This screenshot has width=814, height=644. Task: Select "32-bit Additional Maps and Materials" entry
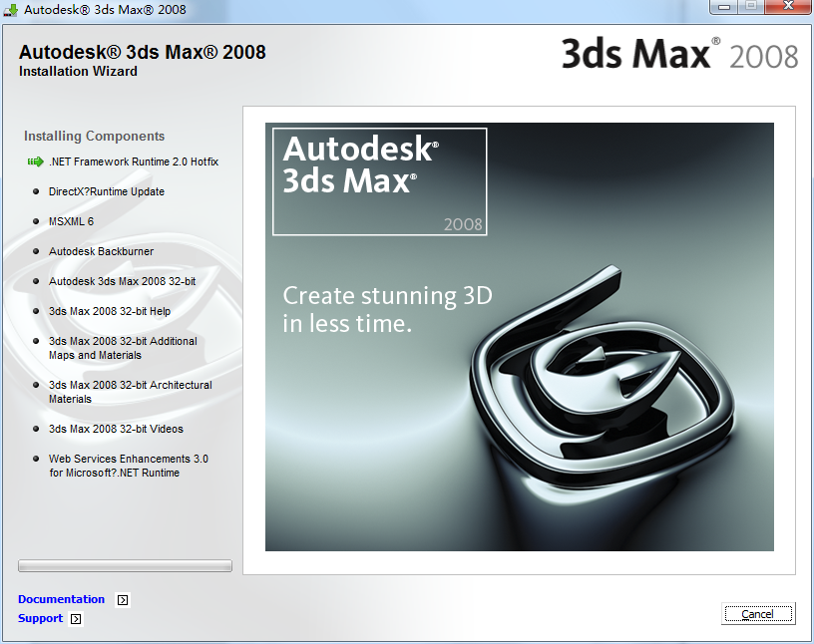pos(123,348)
